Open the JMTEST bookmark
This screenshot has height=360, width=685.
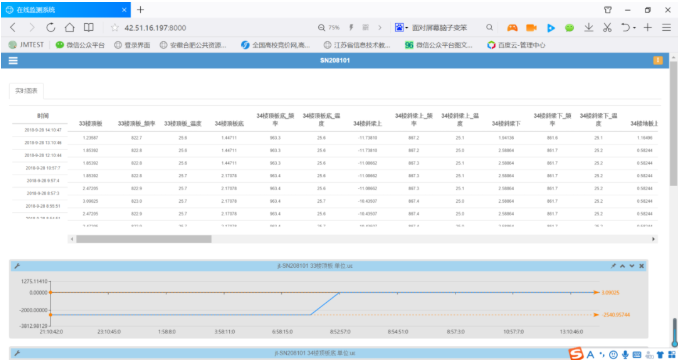click(x=26, y=45)
